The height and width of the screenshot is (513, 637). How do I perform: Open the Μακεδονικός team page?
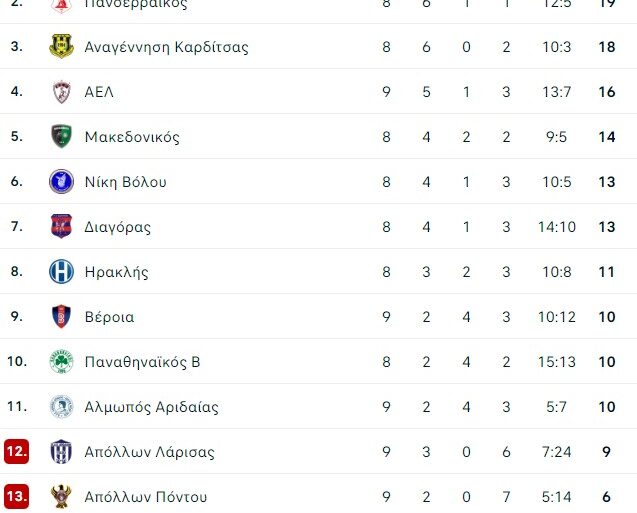132,137
